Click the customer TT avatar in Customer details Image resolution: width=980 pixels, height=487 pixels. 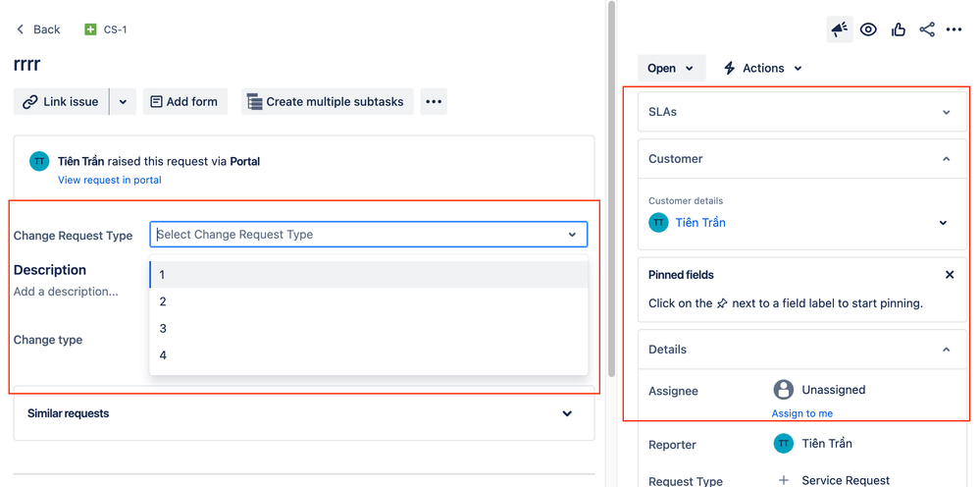[659, 223]
